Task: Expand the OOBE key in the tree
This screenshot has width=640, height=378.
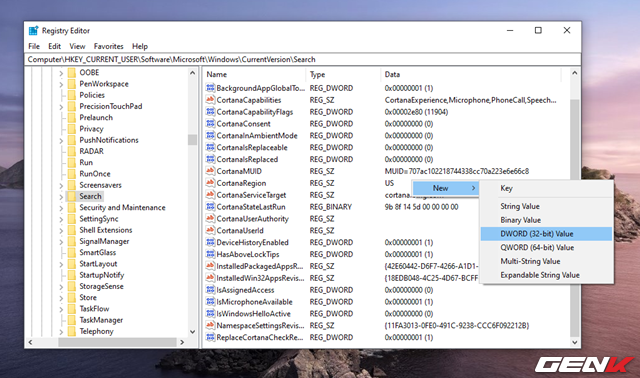Action: pyautogui.click(x=61, y=73)
